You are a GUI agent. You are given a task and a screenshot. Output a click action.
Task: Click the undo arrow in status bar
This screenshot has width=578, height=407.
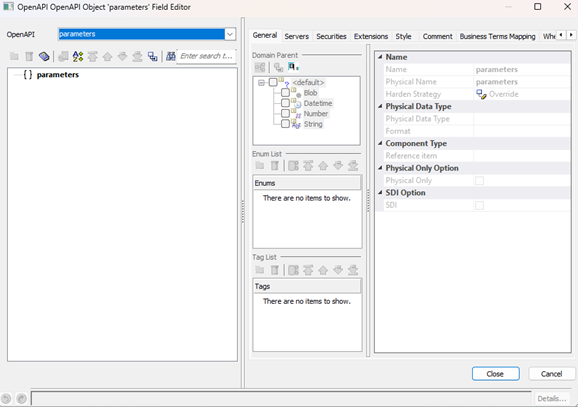point(6,399)
